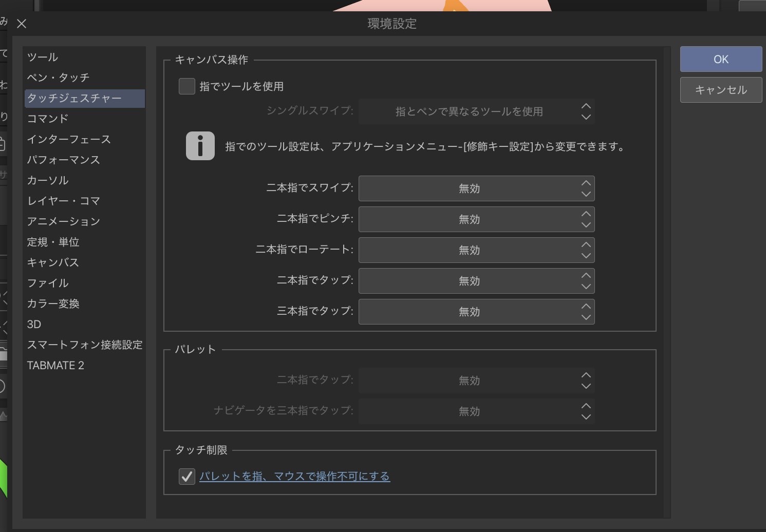This screenshot has height=532, width=766.
Task: Open the コマンド settings category
Action: (x=48, y=119)
